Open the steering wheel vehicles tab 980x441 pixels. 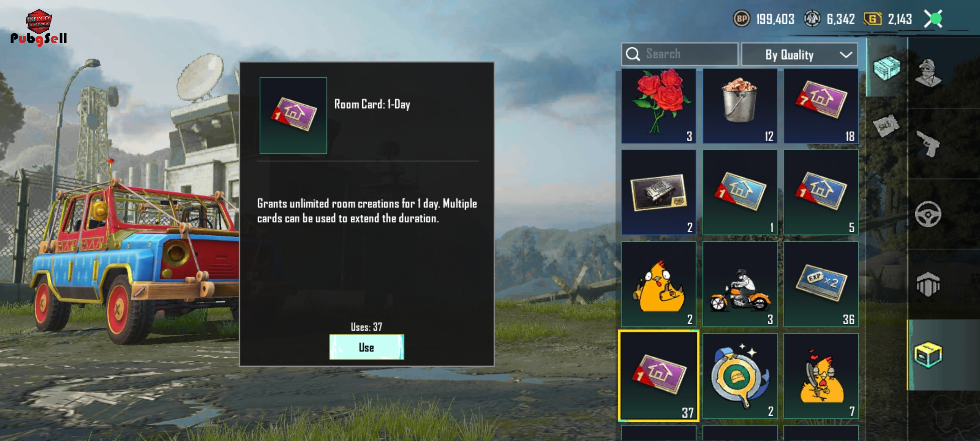928,214
